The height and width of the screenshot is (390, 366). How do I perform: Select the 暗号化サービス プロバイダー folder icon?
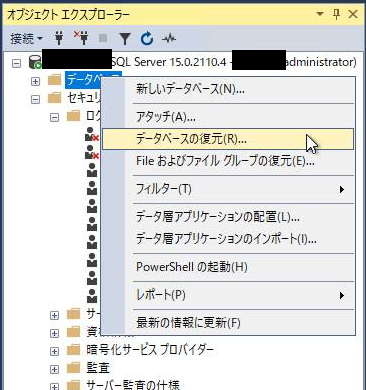[x=73, y=350]
